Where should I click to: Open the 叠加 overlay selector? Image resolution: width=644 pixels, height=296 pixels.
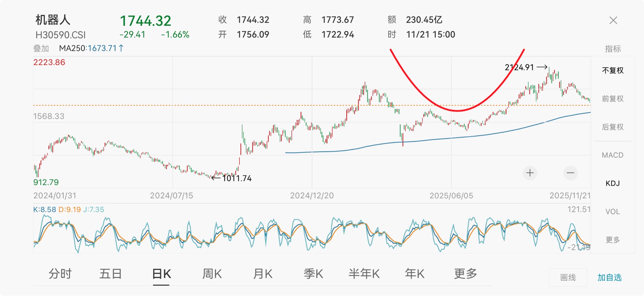pos(41,48)
